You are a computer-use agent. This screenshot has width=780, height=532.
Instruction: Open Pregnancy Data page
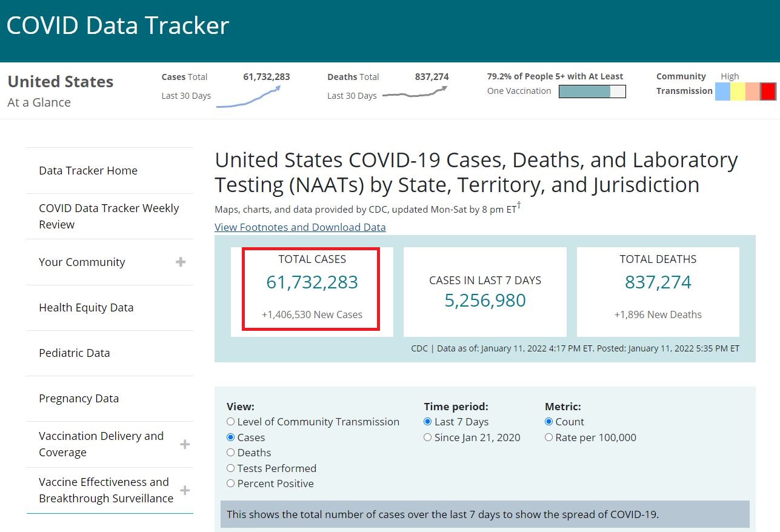pos(79,399)
